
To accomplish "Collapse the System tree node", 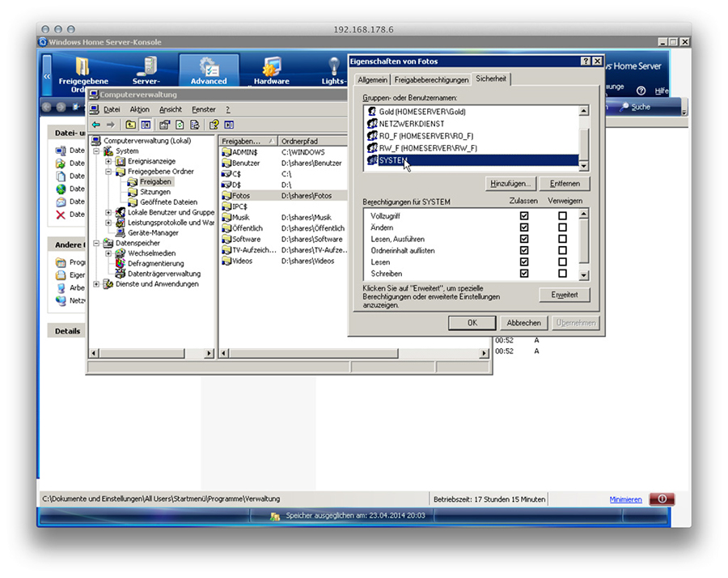I will click(96, 151).
